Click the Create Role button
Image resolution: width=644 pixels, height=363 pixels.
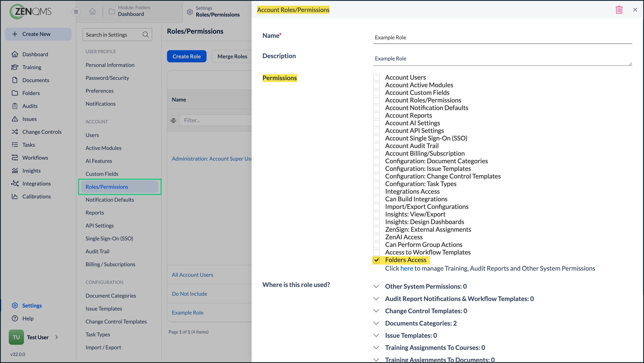pos(187,56)
